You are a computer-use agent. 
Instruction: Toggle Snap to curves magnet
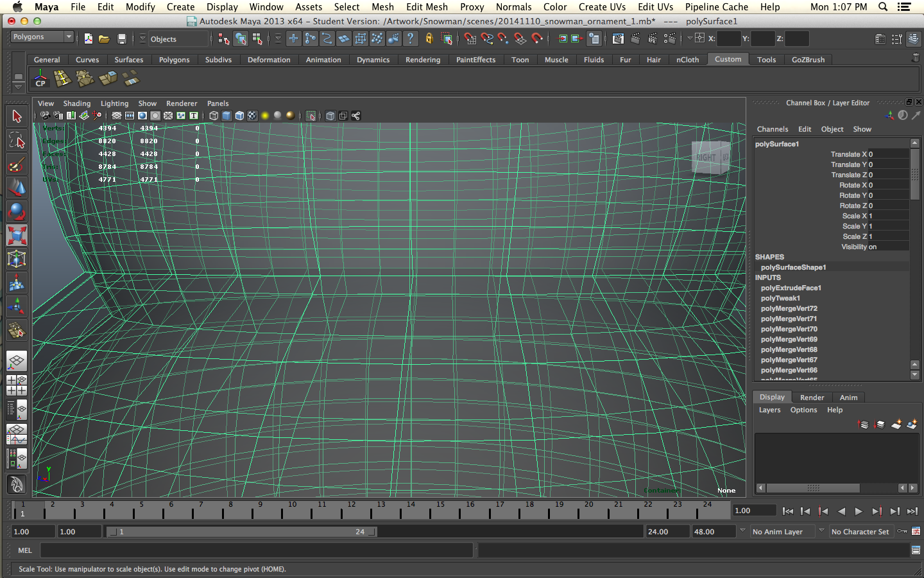487,39
